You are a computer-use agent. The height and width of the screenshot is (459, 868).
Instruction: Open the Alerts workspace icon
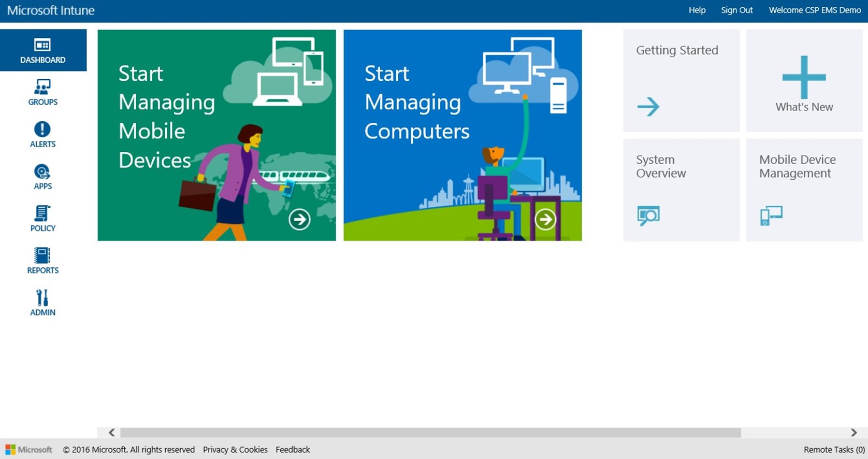[42, 129]
